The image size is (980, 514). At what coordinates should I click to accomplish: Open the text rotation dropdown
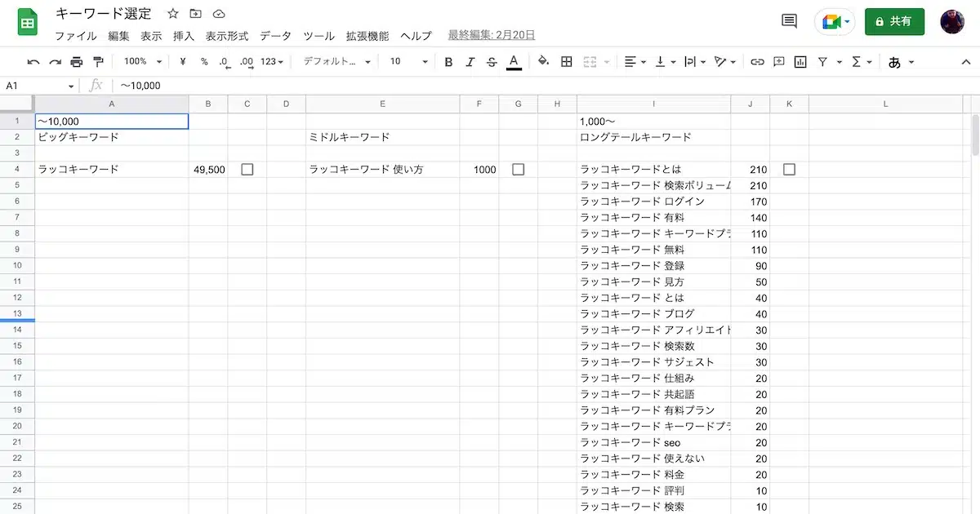click(x=724, y=62)
